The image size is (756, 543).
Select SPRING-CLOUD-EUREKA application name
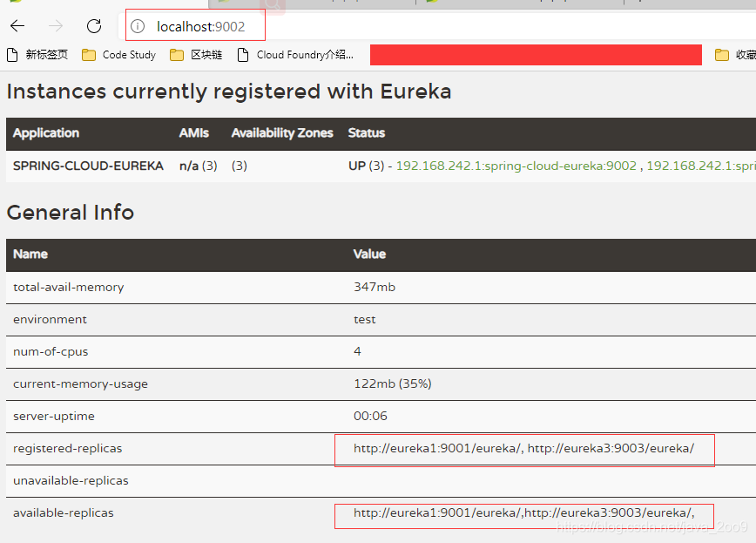pyautogui.click(x=88, y=166)
